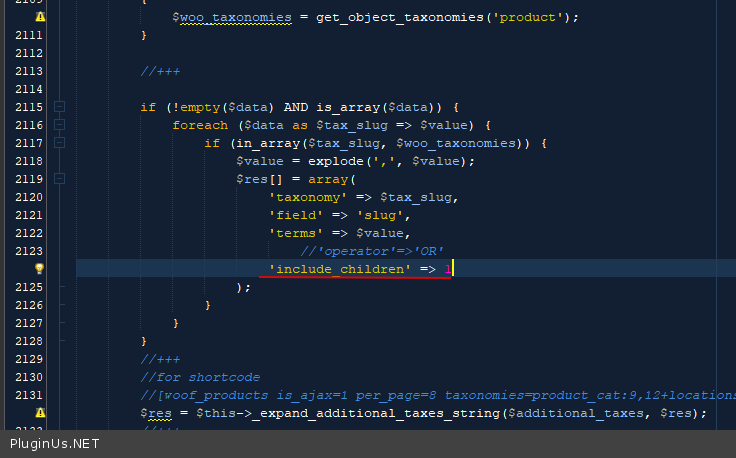Collapse array fold at line 2119
The height and width of the screenshot is (458, 736).
coord(59,179)
